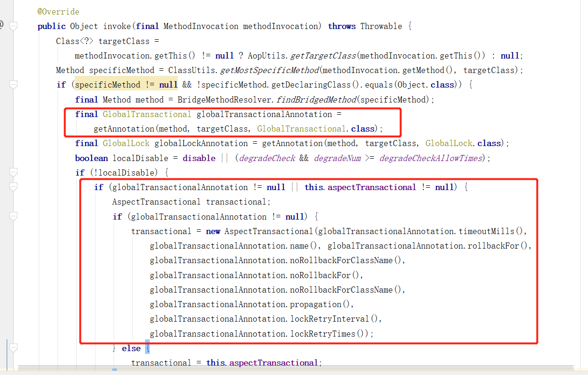Click italic 'degradeNum' field
The height and width of the screenshot is (375, 588).
(x=337, y=158)
